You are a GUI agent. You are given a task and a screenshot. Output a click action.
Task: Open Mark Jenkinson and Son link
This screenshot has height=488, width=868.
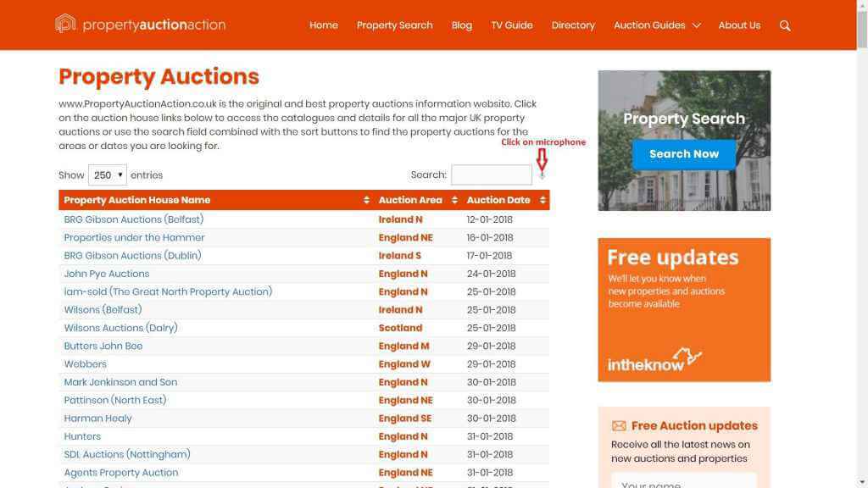coord(120,382)
